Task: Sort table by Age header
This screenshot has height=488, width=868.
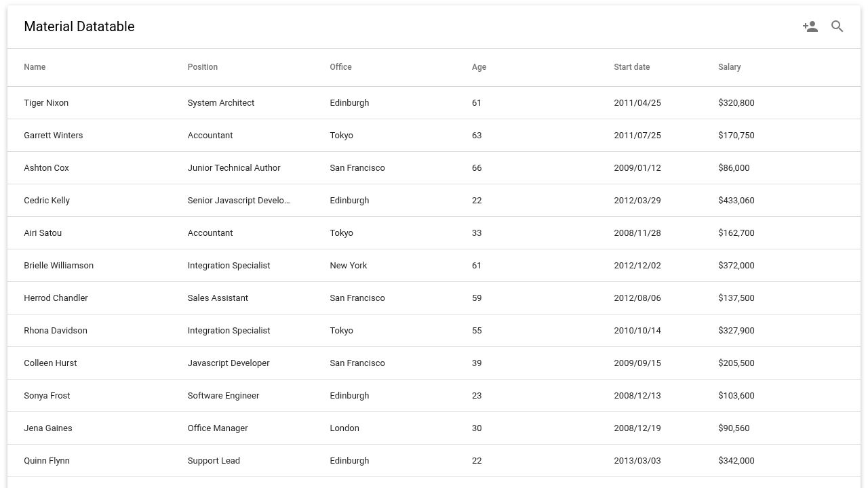Action: coord(479,67)
